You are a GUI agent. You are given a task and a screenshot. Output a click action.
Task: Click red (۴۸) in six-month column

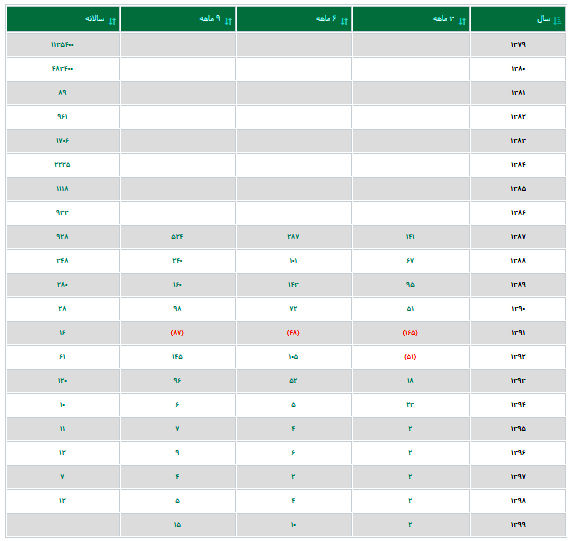[293, 333]
